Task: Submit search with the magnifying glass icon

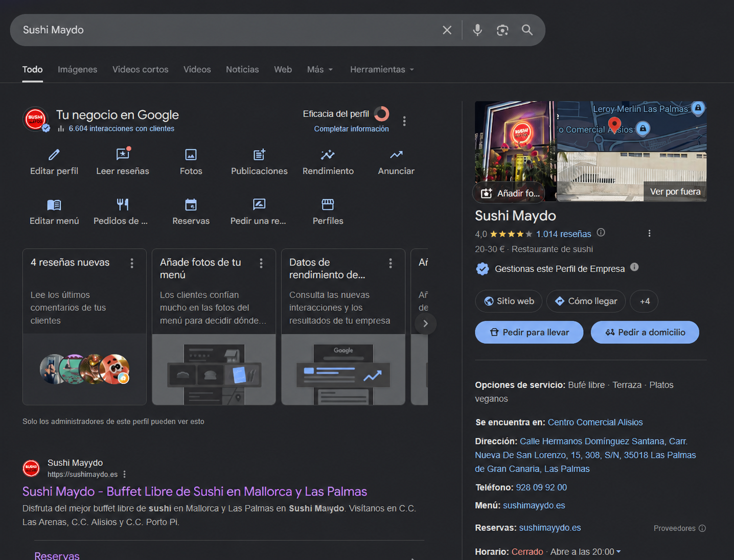Action: 527,30
